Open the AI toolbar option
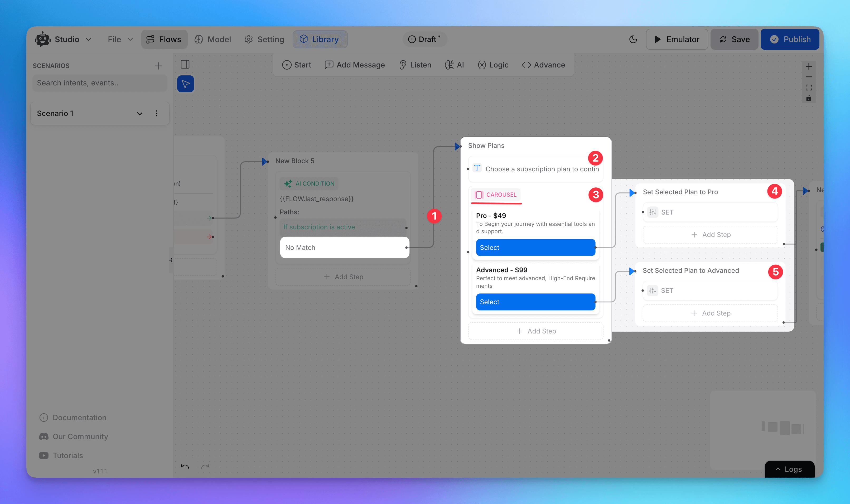The width and height of the screenshot is (850, 504). 454,65
